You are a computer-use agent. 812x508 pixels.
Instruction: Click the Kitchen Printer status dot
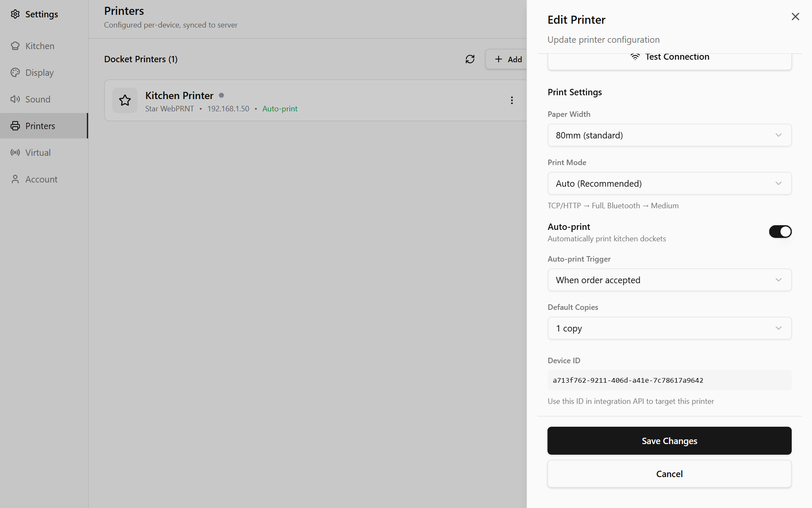(x=221, y=95)
